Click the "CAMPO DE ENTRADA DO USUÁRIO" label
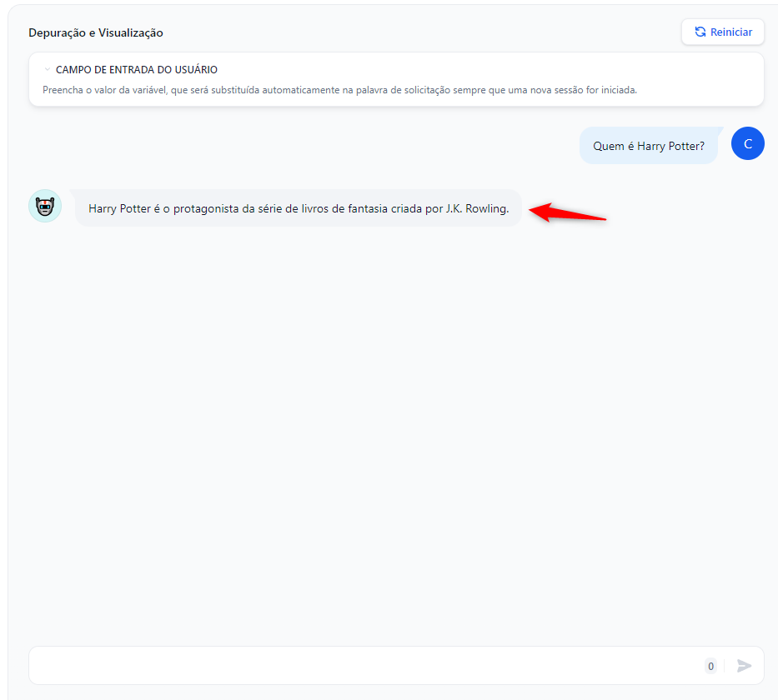Viewport: 778px width, 700px height. 137,69
